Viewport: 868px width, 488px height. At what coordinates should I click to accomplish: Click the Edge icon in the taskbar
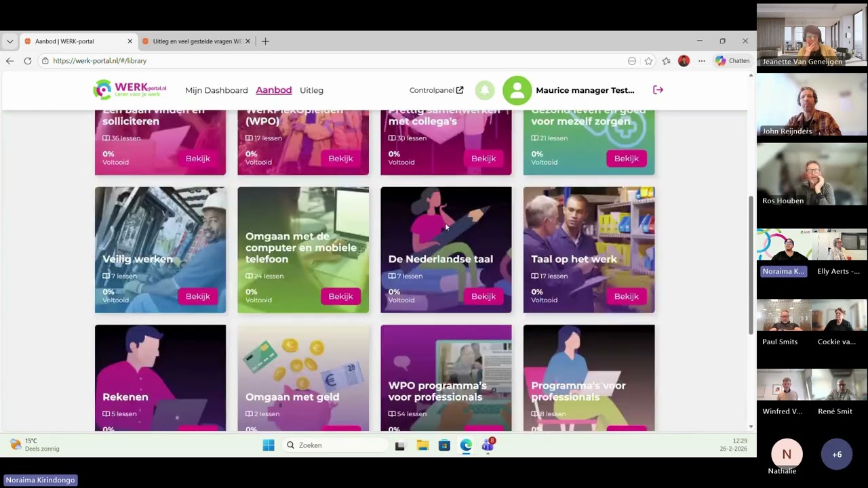(x=466, y=445)
